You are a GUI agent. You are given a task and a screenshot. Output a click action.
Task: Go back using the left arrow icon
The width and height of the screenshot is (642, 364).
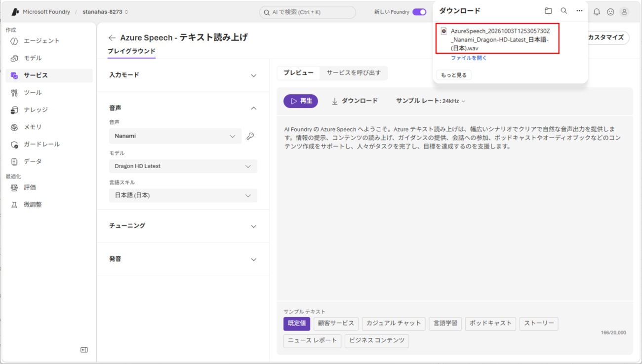(112, 37)
